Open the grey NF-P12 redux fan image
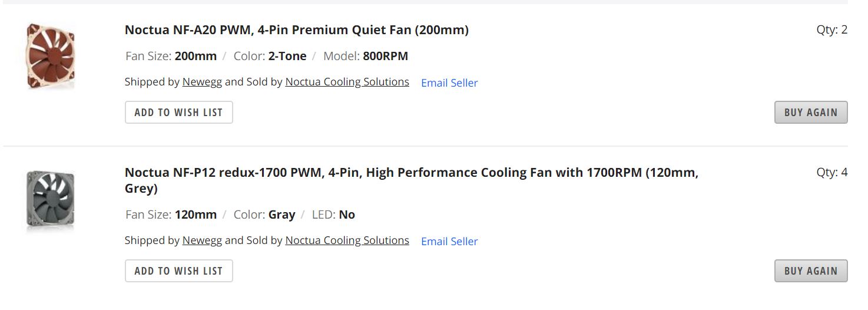Viewport: 868px width, 310px height. pyautogui.click(x=51, y=200)
